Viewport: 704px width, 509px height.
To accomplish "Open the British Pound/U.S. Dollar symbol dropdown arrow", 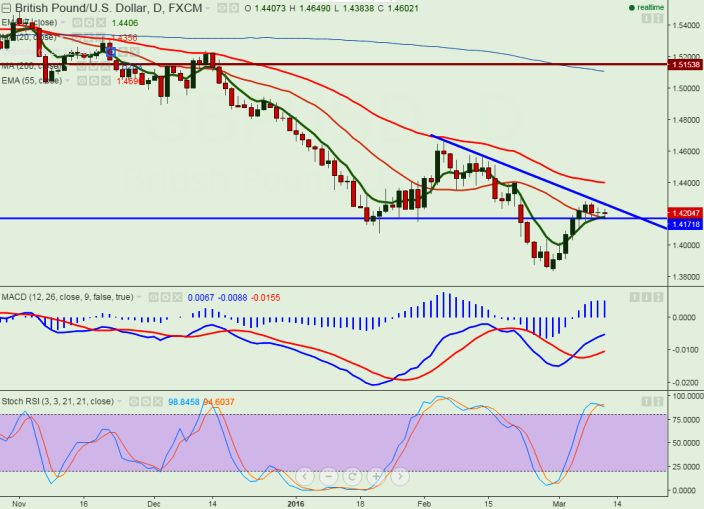I will coord(207,9).
